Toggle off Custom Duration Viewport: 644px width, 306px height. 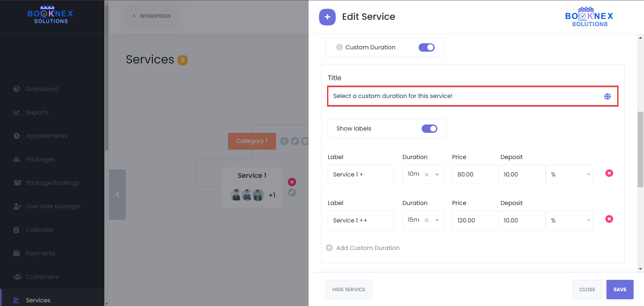pyautogui.click(x=426, y=47)
